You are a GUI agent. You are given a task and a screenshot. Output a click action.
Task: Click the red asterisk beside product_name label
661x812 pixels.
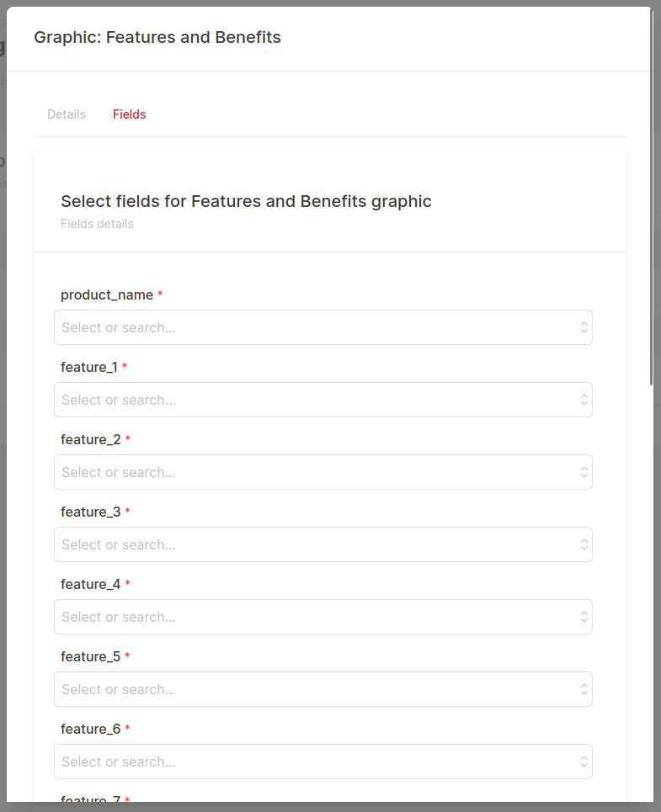click(x=161, y=294)
